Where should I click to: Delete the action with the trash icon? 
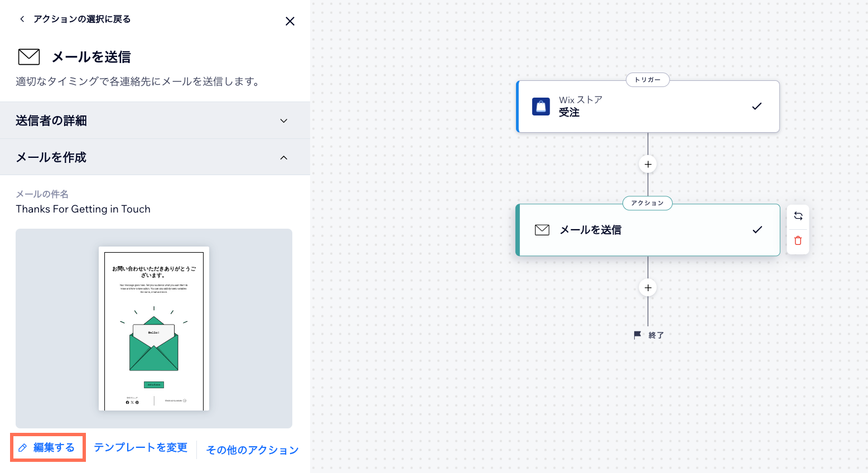pyautogui.click(x=798, y=241)
